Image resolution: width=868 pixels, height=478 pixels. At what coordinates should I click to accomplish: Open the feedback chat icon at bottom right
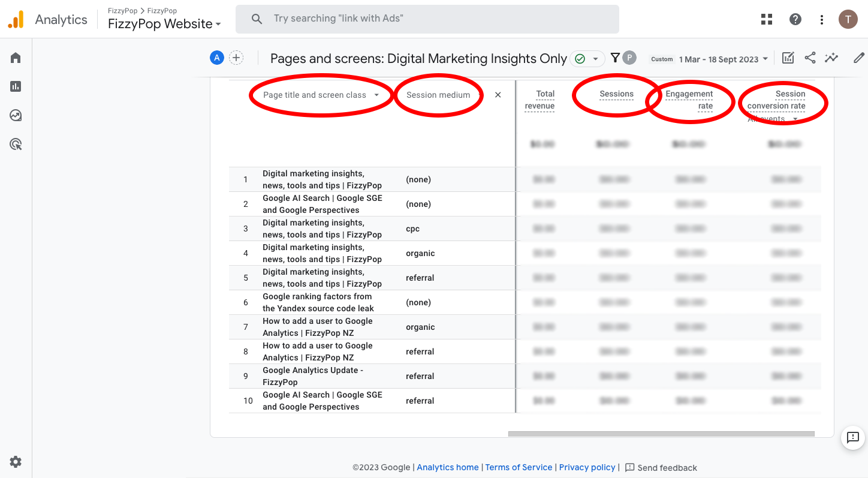[x=853, y=438]
